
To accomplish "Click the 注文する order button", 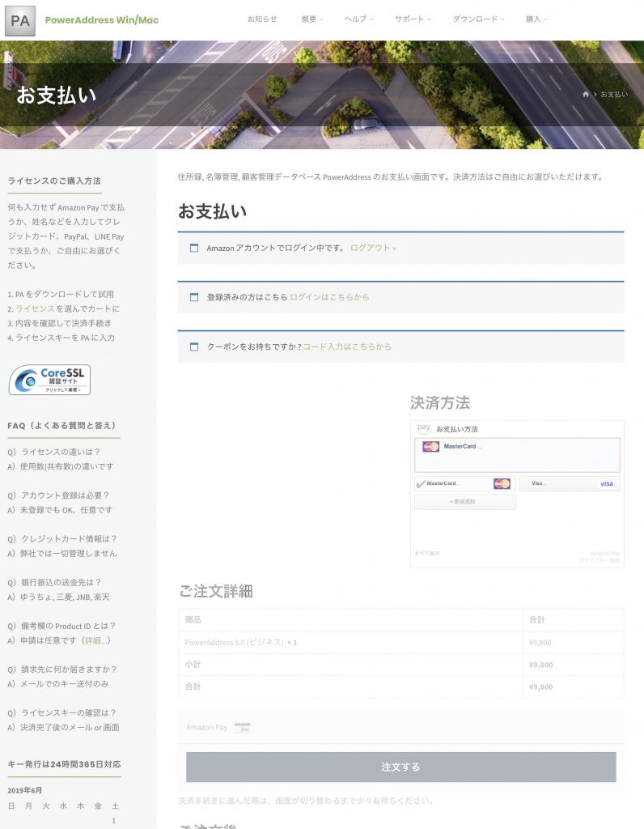I will tap(400, 767).
